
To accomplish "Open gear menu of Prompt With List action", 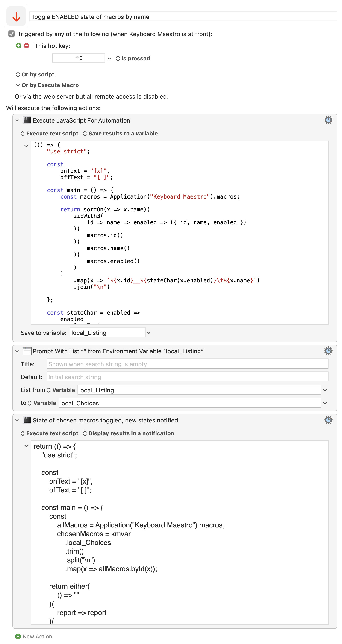I will 328,351.
